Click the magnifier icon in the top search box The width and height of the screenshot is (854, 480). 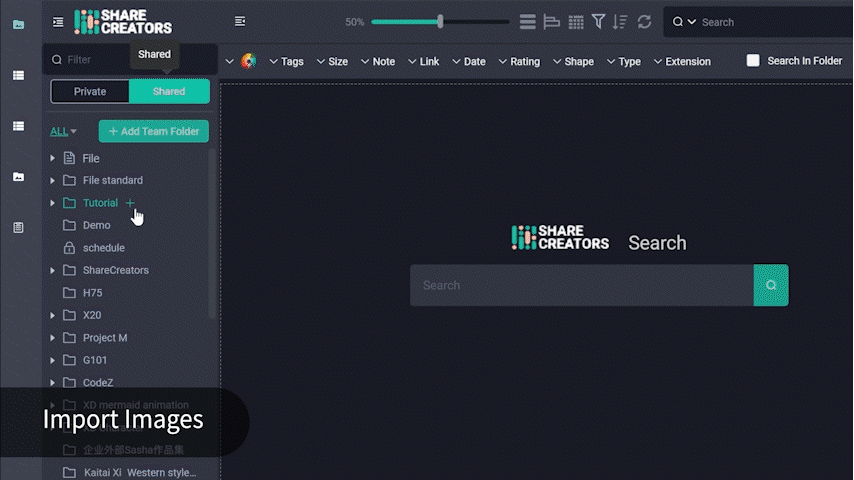[x=678, y=22]
